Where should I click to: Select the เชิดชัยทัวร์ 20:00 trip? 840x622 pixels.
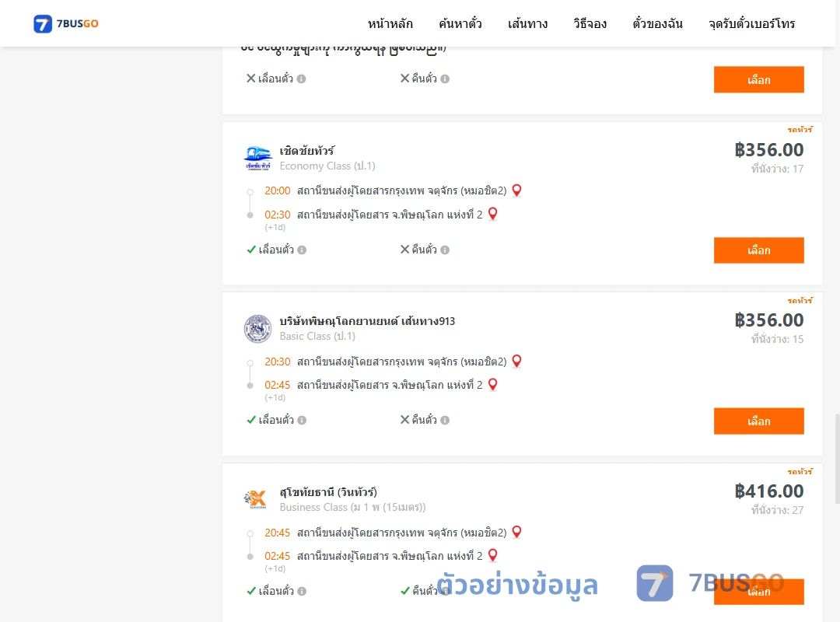pyautogui.click(x=758, y=250)
